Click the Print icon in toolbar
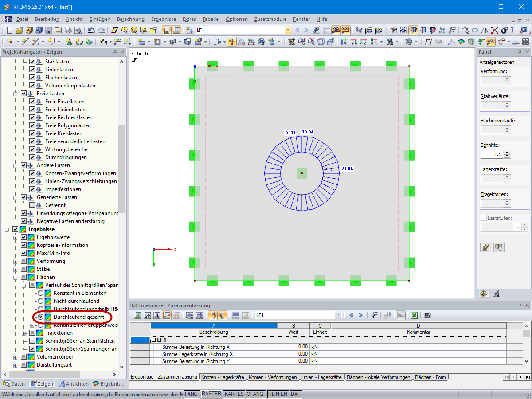 point(68,30)
